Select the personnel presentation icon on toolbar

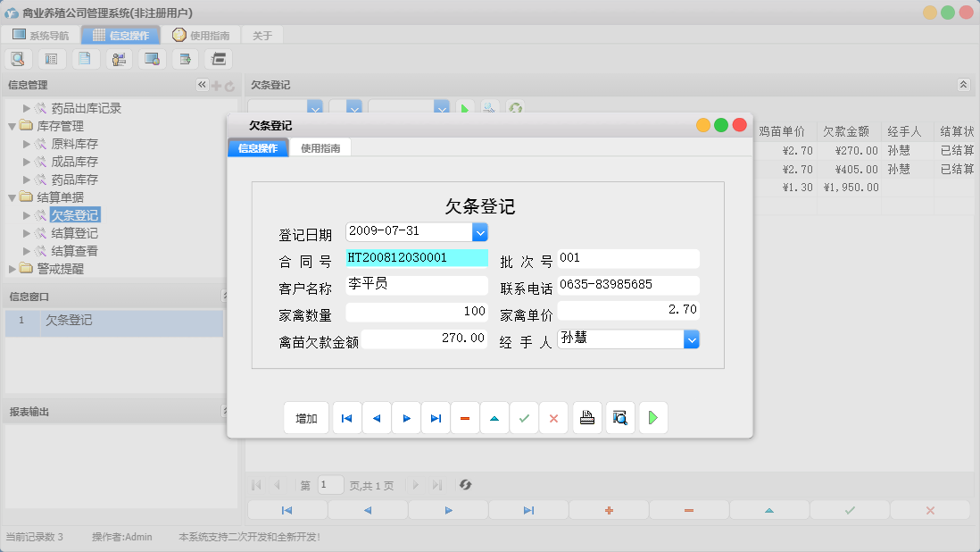(x=118, y=58)
